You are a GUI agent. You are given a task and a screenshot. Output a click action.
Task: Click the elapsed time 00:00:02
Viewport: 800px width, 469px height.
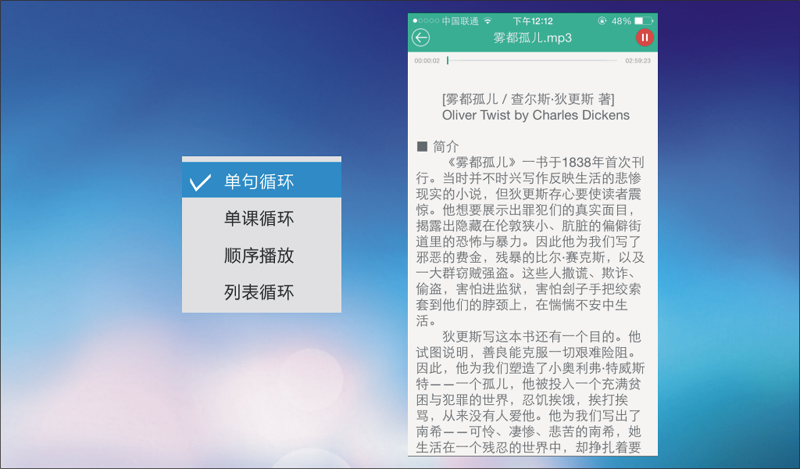click(x=427, y=61)
